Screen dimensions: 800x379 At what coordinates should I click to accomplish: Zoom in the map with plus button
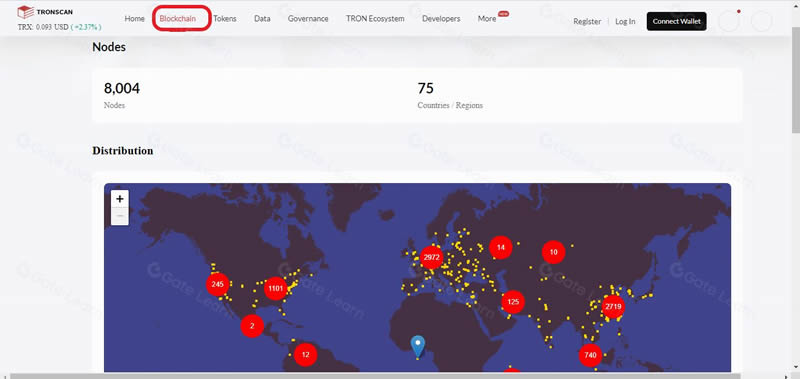(120, 199)
